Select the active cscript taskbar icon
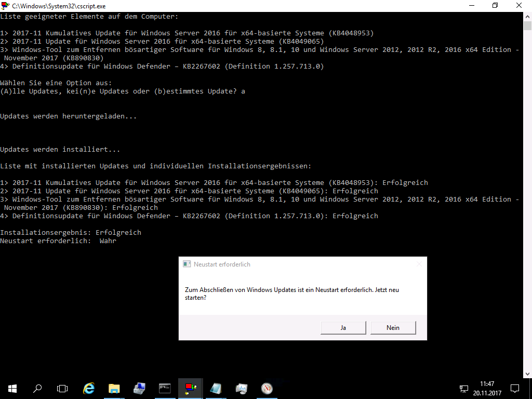532x399 pixels. pyautogui.click(x=190, y=388)
